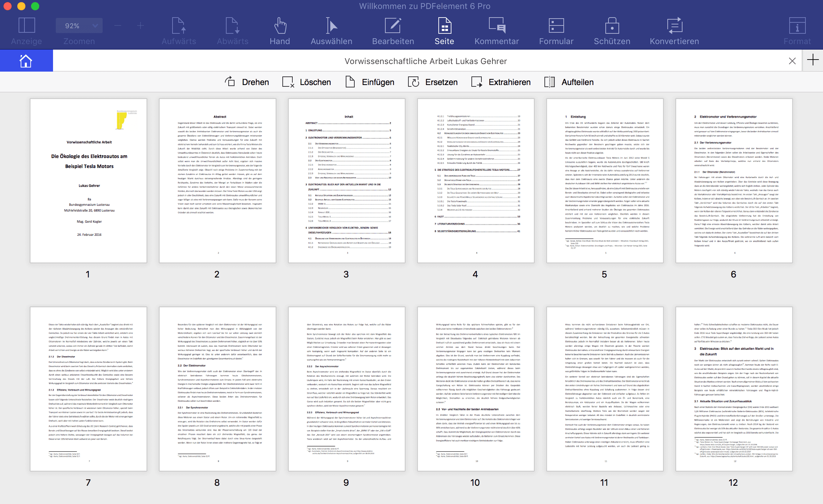Screen dimensions: 823x504
Task: Click Aufteilen to split document
Action: tap(569, 82)
